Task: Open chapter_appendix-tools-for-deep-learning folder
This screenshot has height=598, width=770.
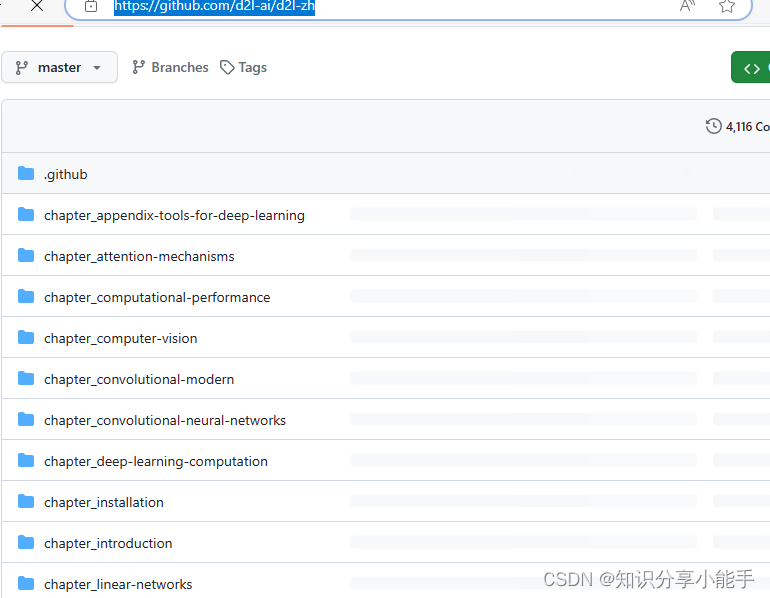Action: click(x=174, y=216)
